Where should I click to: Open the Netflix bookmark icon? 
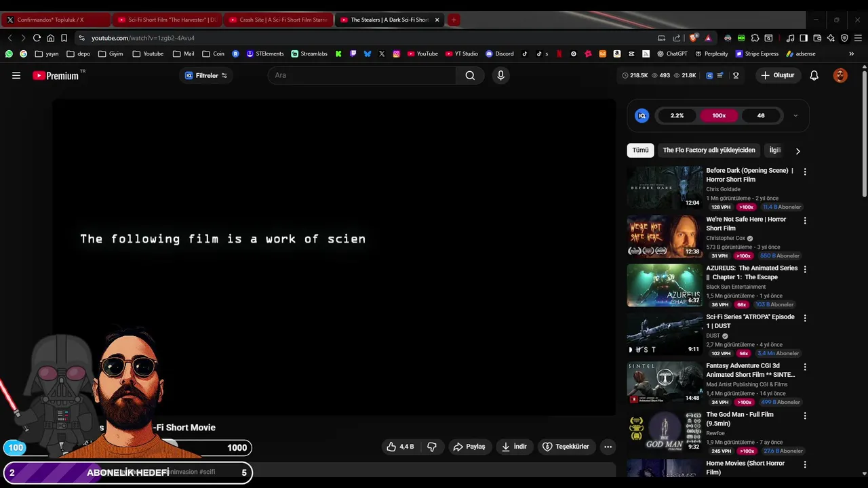coord(559,54)
